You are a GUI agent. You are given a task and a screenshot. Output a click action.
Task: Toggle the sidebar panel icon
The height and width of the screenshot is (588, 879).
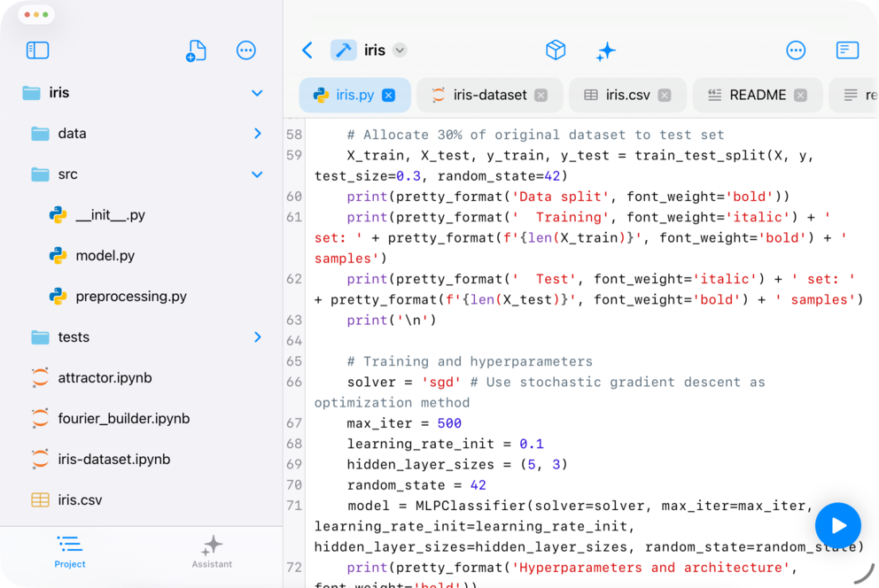[37, 50]
